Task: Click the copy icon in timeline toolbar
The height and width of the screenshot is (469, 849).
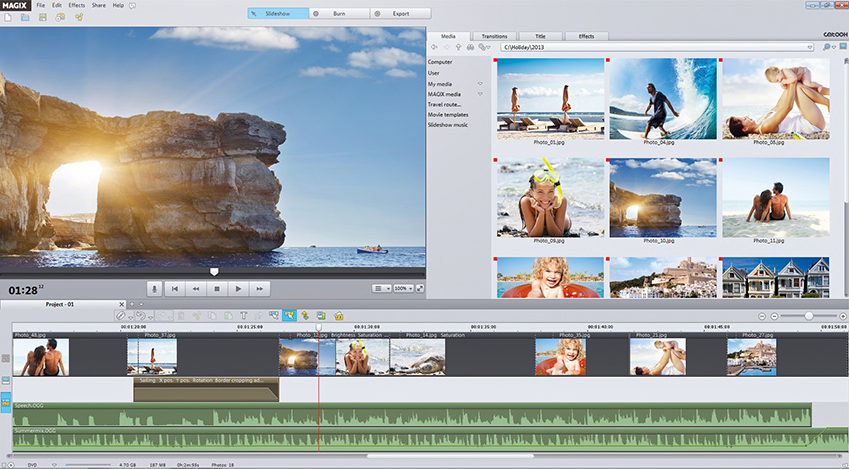Action: click(212, 315)
